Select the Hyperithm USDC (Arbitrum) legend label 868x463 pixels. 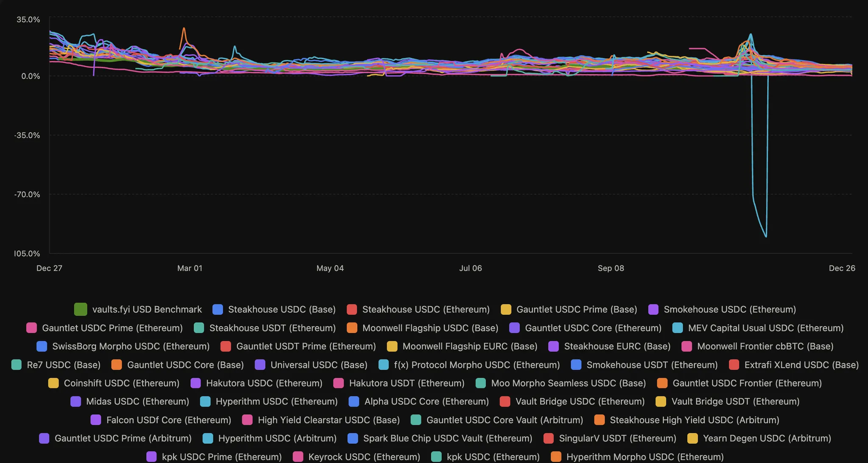click(x=277, y=438)
